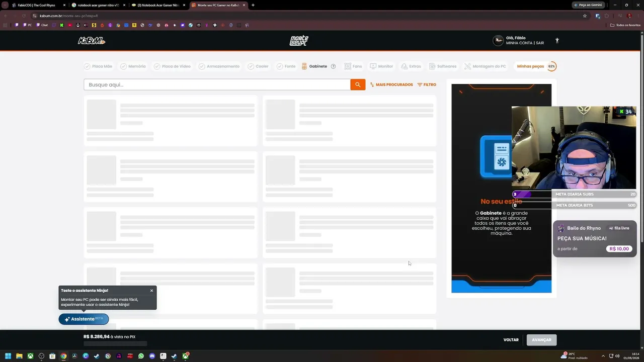Open Discord from the taskbar

(152, 356)
